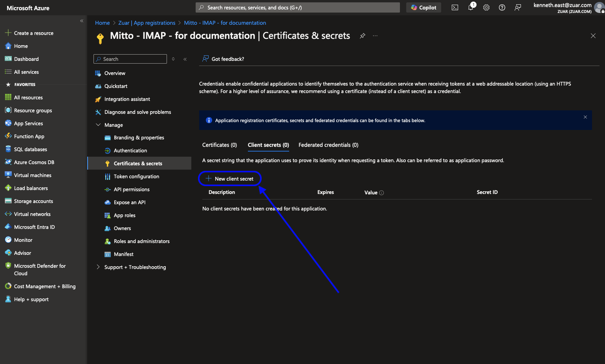This screenshot has height=364, width=605.
Task: Collapse the resource menu with double chevron
Action: (x=185, y=59)
